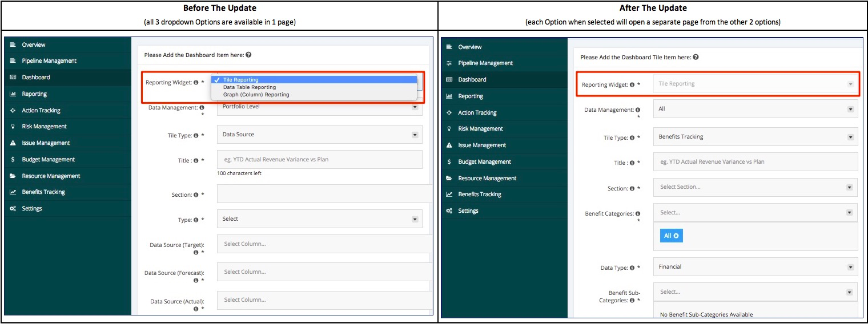This screenshot has height=324, width=868.
Task: Click the Section info icon in the Before panel
Action: point(196,195)
